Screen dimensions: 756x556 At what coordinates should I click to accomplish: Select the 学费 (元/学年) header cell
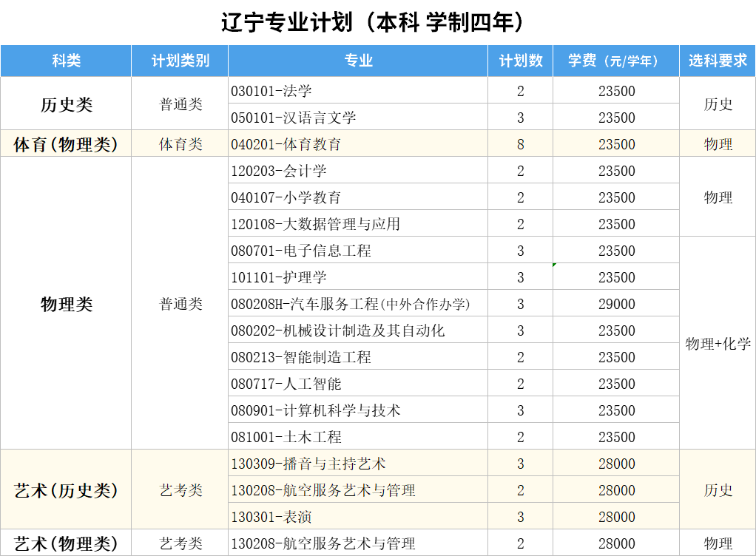pyautogui.click(x=615, y=61)
